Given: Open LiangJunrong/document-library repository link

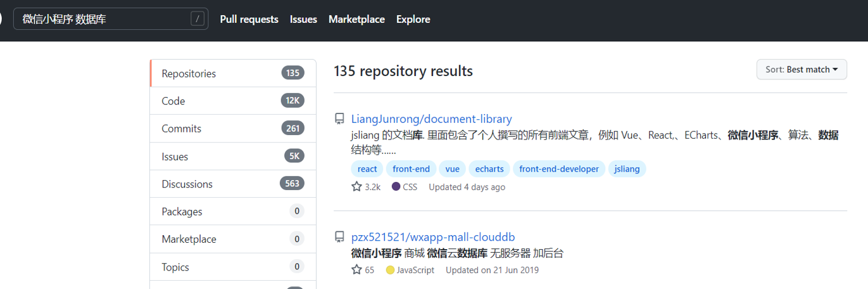Looking at the screenshot, I should point(432,119).
